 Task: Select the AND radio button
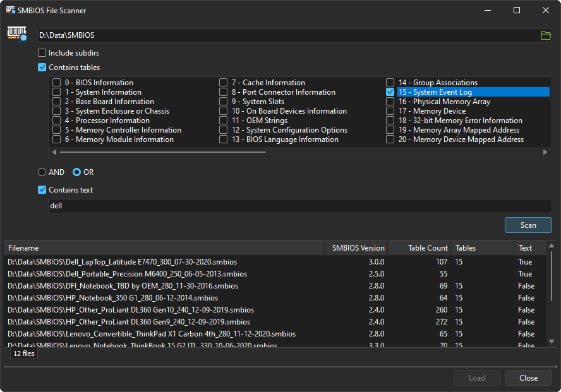tap(42, 172)
